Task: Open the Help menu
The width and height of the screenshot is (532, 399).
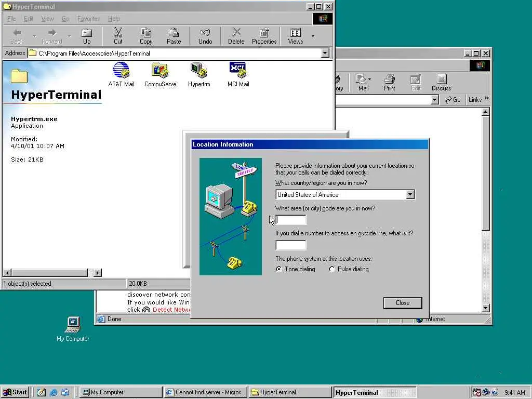Action: coord(114,19)
